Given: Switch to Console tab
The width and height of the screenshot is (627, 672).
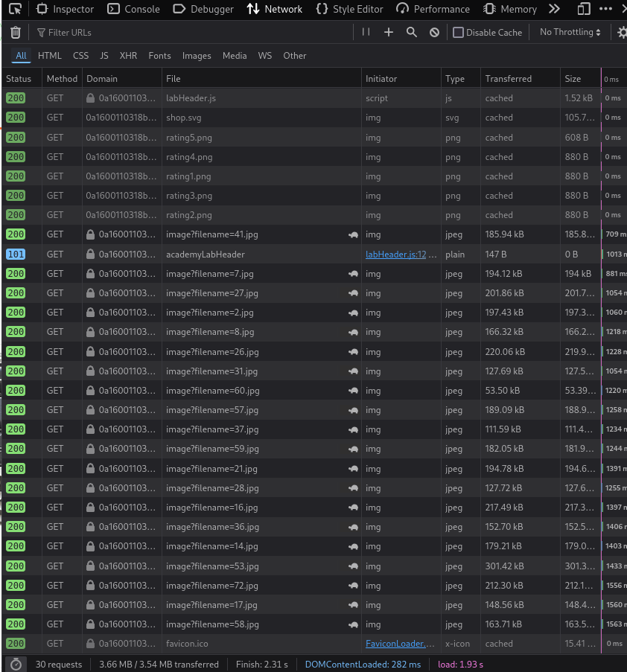Looking at the screenshot, I should pyautogui.click(x=133, y=9).
